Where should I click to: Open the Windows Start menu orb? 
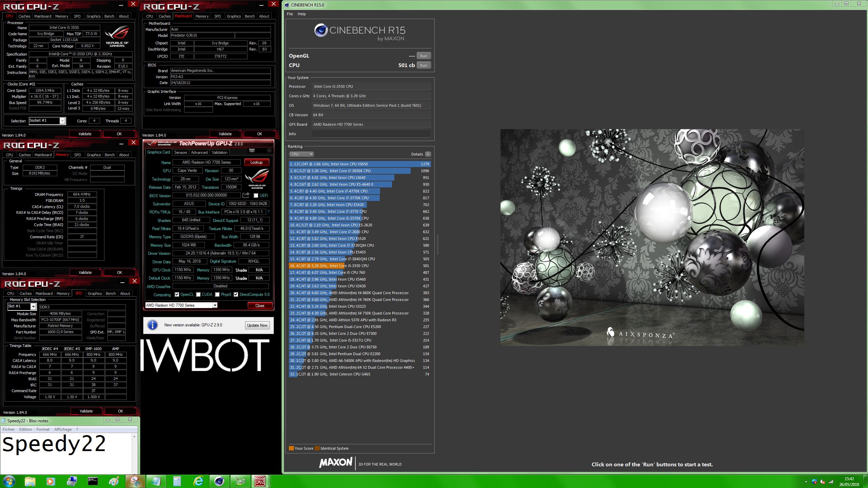click(8, 481)
